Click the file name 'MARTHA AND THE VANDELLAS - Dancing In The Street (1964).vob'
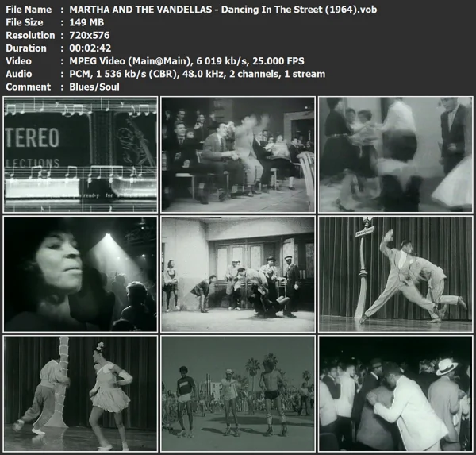This screenshot has width=476, height=455. 223,10
